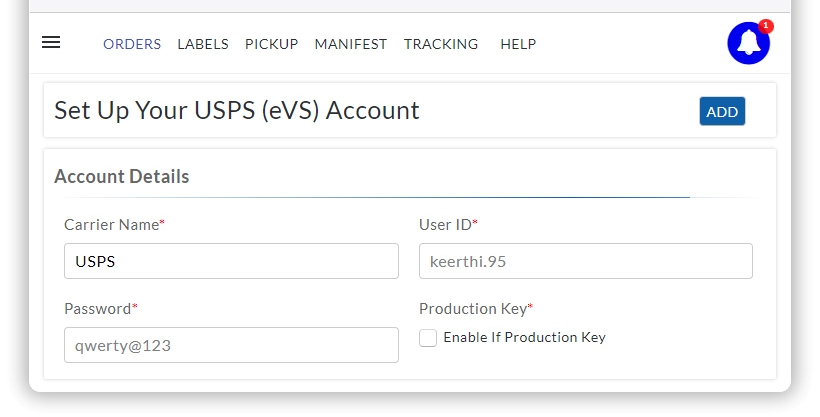This screenshot has width=820, height=417.
Task: Click the 'Enable If Production Key' label
Action: (525, 337)
